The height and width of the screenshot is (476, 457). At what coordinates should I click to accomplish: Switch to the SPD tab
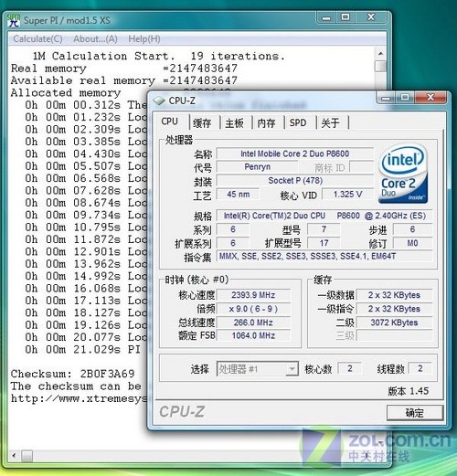[x=298, y=122]
